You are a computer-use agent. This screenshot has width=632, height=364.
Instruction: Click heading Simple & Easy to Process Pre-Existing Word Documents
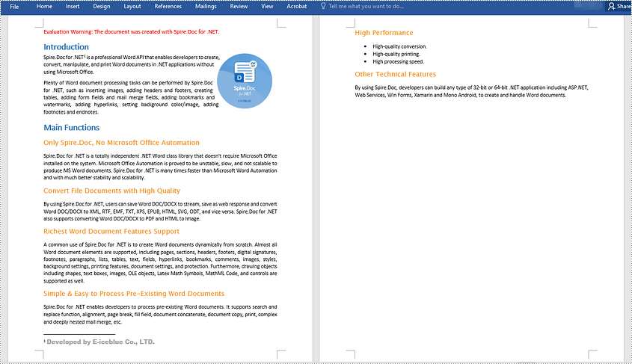click(x=134, y=294)
